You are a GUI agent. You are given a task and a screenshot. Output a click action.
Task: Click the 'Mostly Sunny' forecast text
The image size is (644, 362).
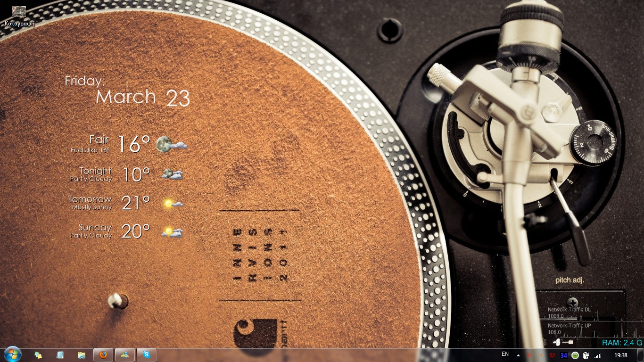(92, 207)
